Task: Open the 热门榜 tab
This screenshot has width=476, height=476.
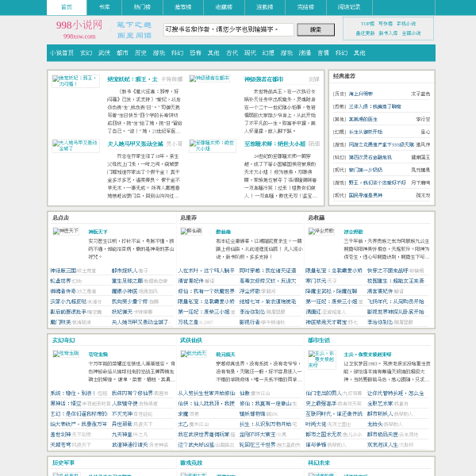Action: (142, 7)
